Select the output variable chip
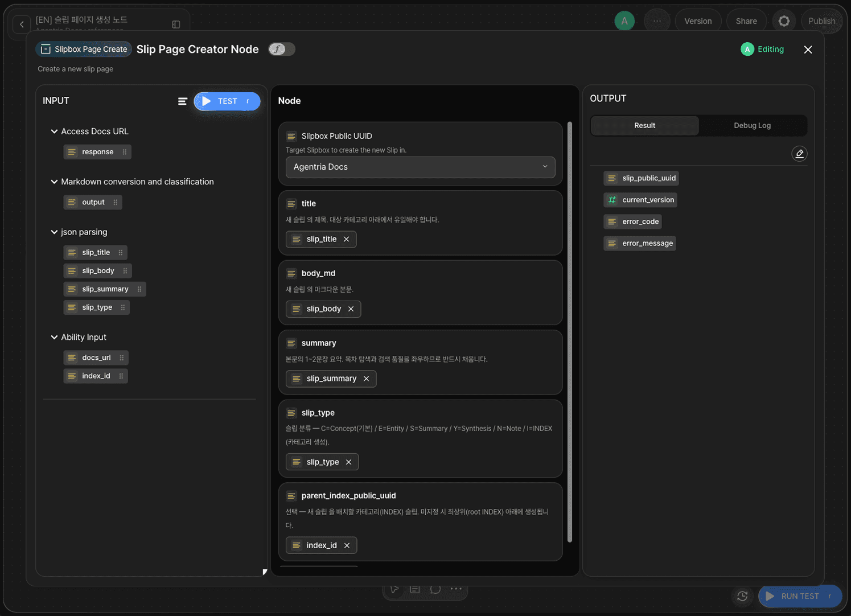This screenshot has height=616, width=851. click(x=93, y=202)
